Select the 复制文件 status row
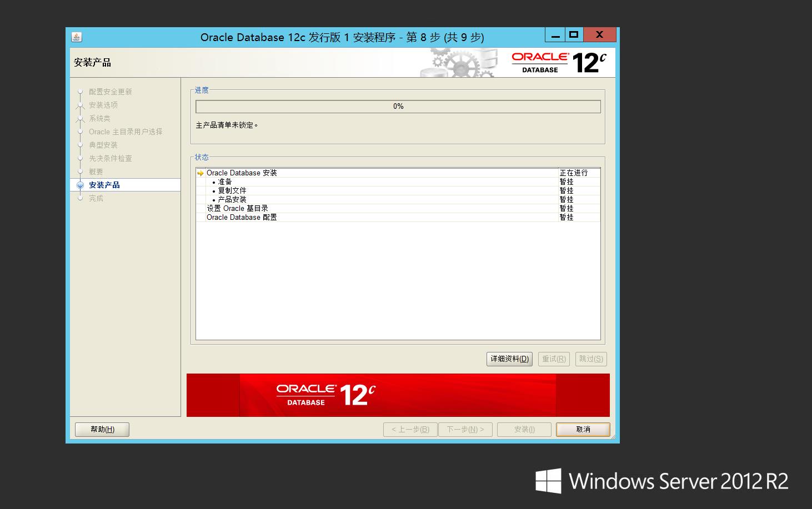Screen dimensions: 812x509 (x=398, y=191)
